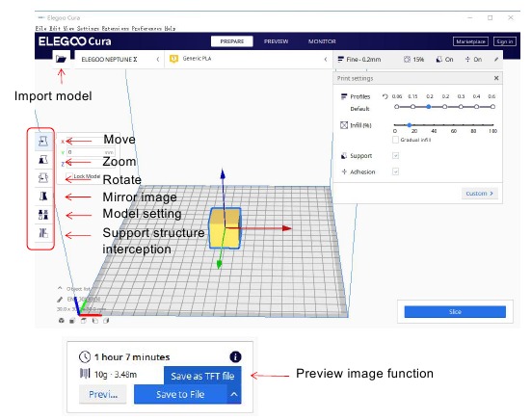Select the Rotate tool icon
The image size is (531, 420).
(x=43, y=177)
